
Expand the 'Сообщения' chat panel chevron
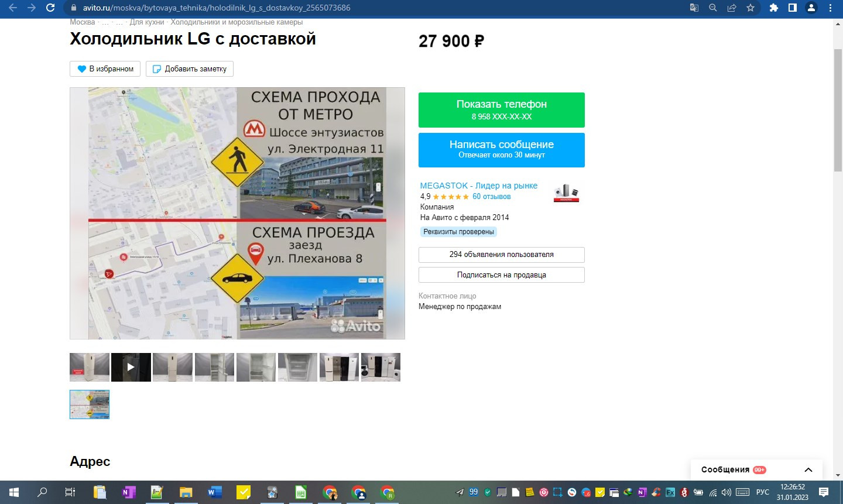808,469
